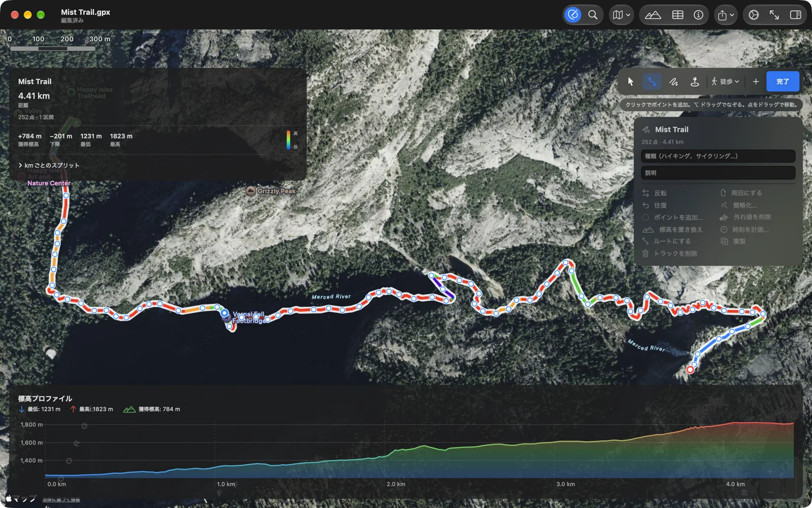
Task: Click トラックを削除 delete track
Action: [670, 253]
